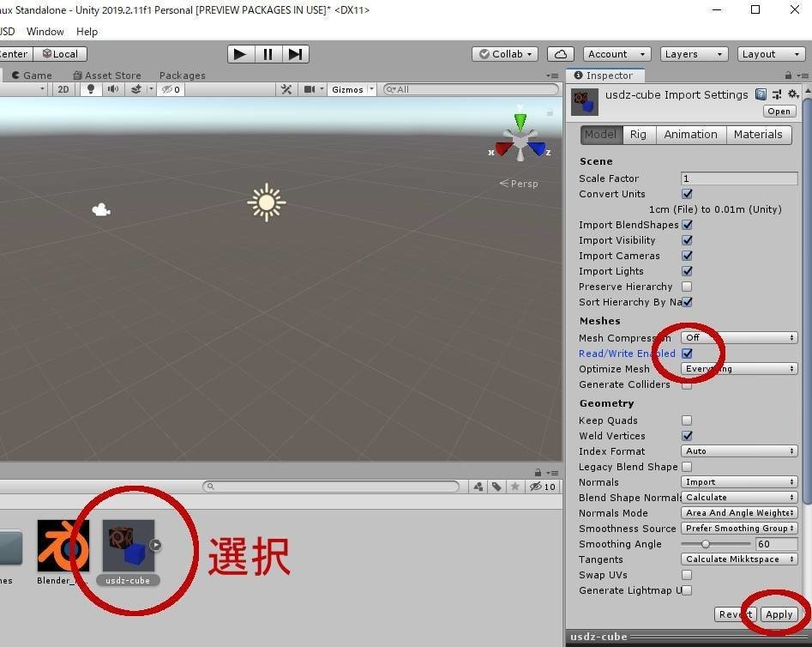Toggle Import Lights checkbox
The image size is (812, 647).
click(x=687, y=271)
